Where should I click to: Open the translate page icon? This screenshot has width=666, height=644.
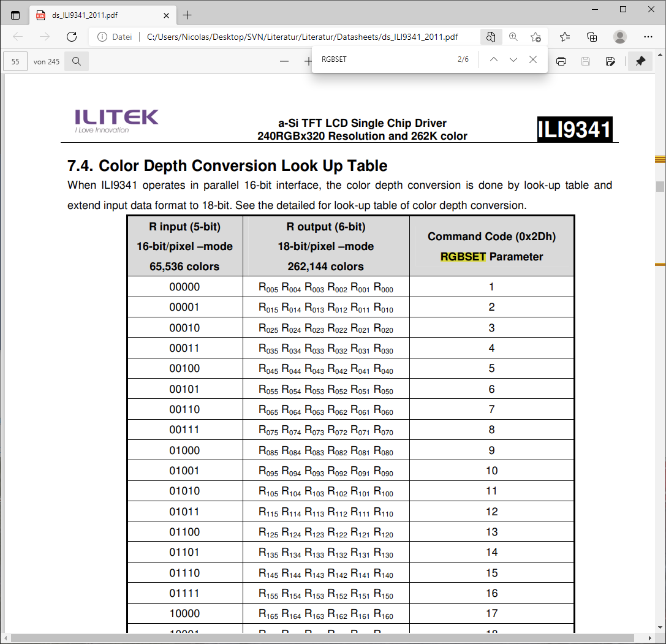click(491, 37)
